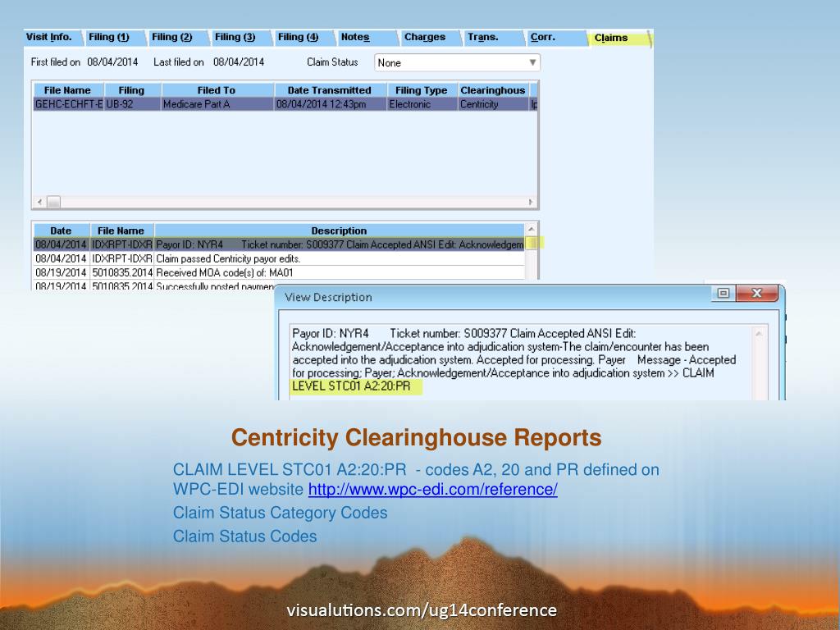Select the Received MOA code(s) row
The height and width of the screenshot is (630, 840).
click(x=279, y=272)
